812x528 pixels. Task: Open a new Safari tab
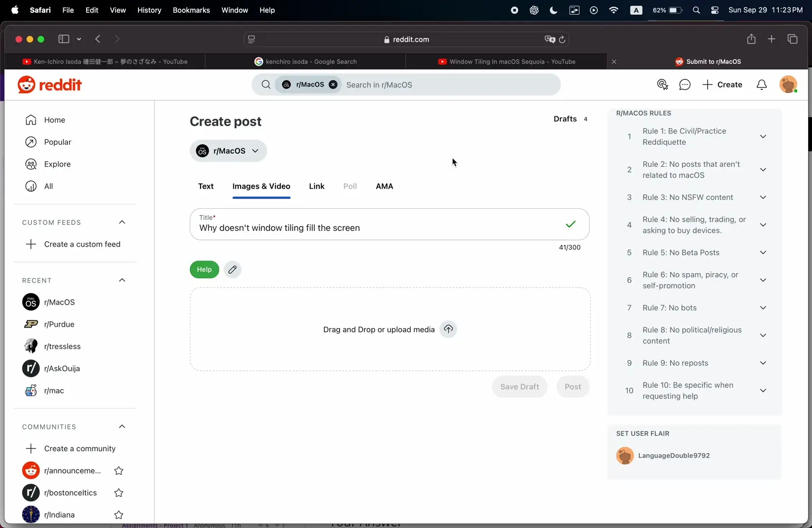pyautogui.click(x=771, y=39)
